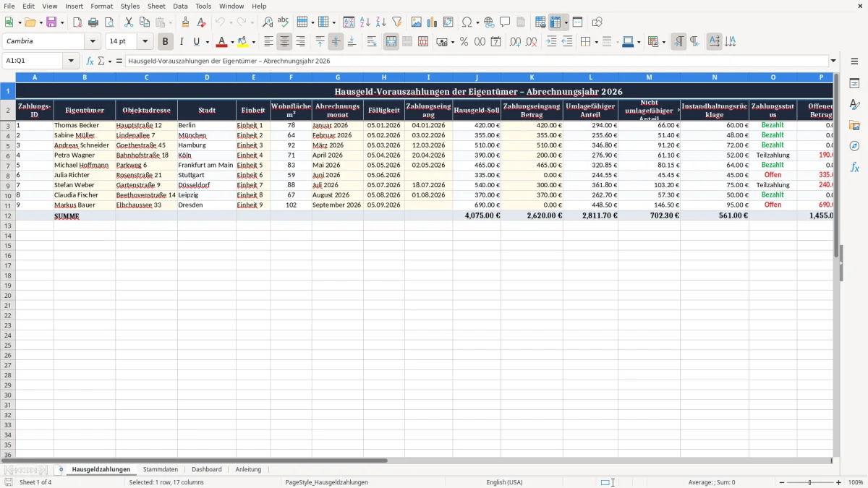
Task: Add a decimal place
Action: [x=516, y=42]
